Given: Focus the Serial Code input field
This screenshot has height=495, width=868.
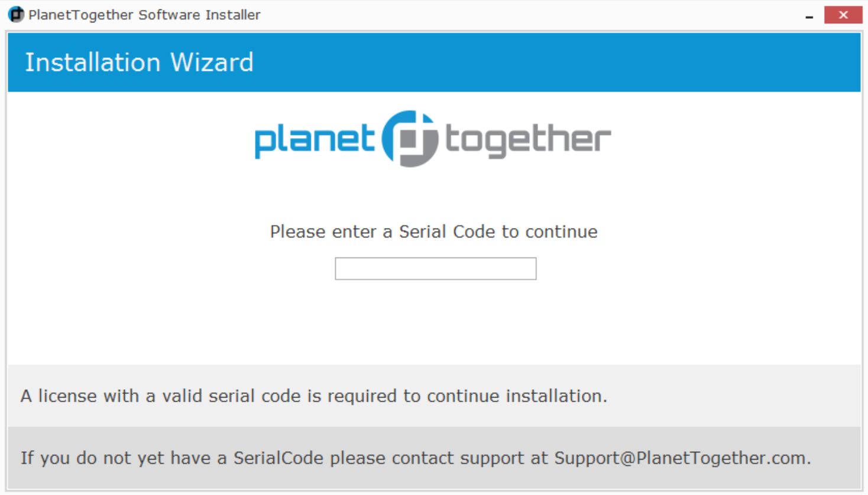Looking at the screenshot, I should click(x=435, y=269).
